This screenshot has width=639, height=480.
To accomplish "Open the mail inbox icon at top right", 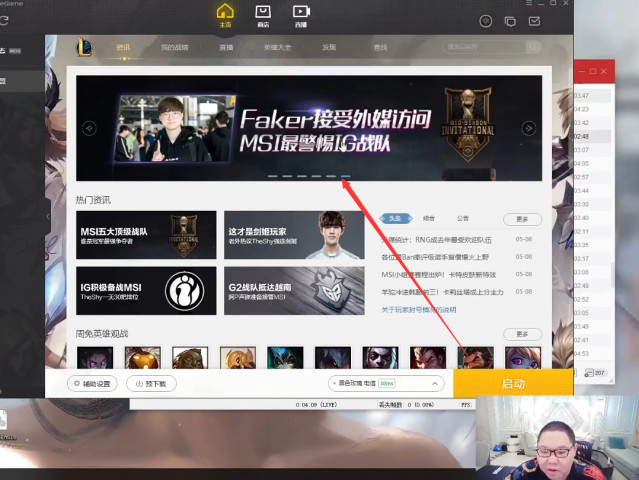I will pyautogui.click(x=534, y=21).
